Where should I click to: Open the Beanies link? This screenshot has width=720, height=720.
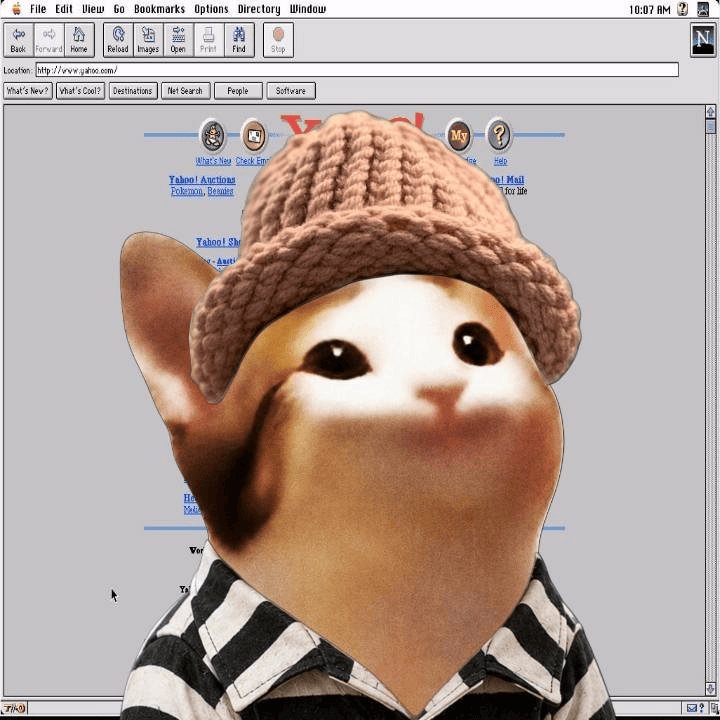coord(220,191)
